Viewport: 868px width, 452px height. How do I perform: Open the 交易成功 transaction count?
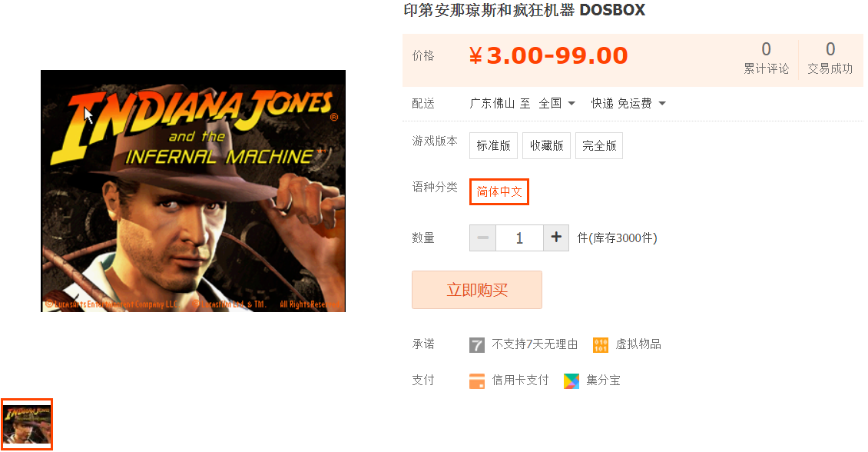click(830, 58)
